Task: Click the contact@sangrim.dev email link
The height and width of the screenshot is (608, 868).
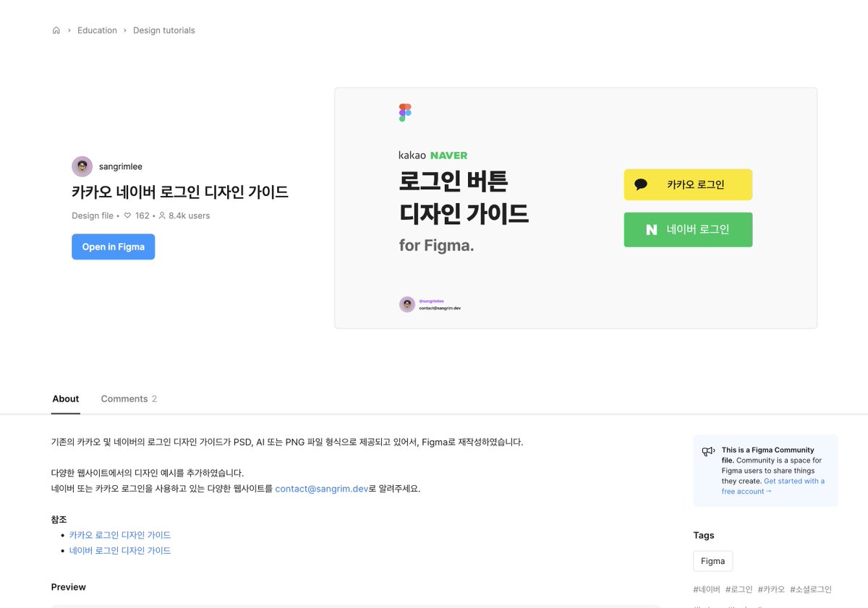Action: click(322, 489)
